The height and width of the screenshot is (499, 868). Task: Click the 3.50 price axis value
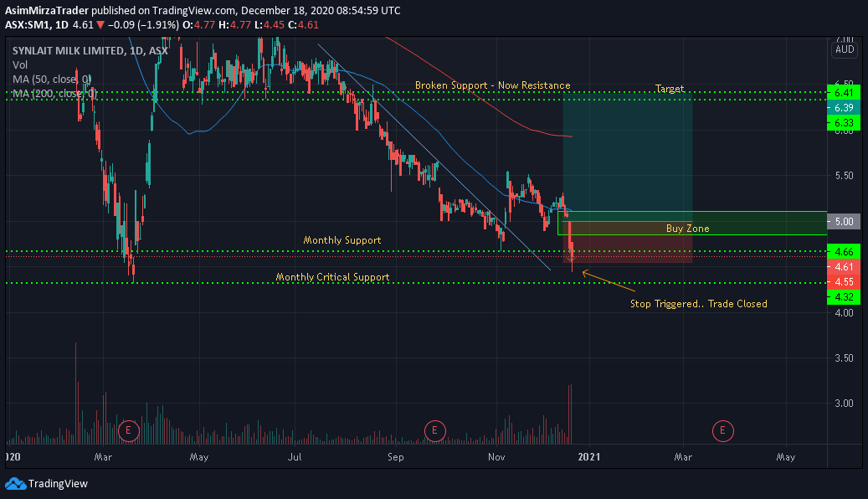point(845,358)
